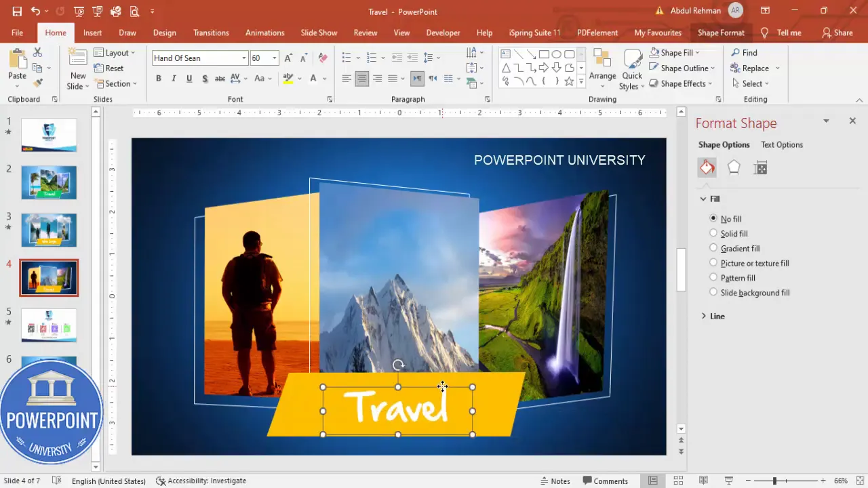Click the Reset slide button
The height and width of the screenshot is (488, 868).
(108, 68)
